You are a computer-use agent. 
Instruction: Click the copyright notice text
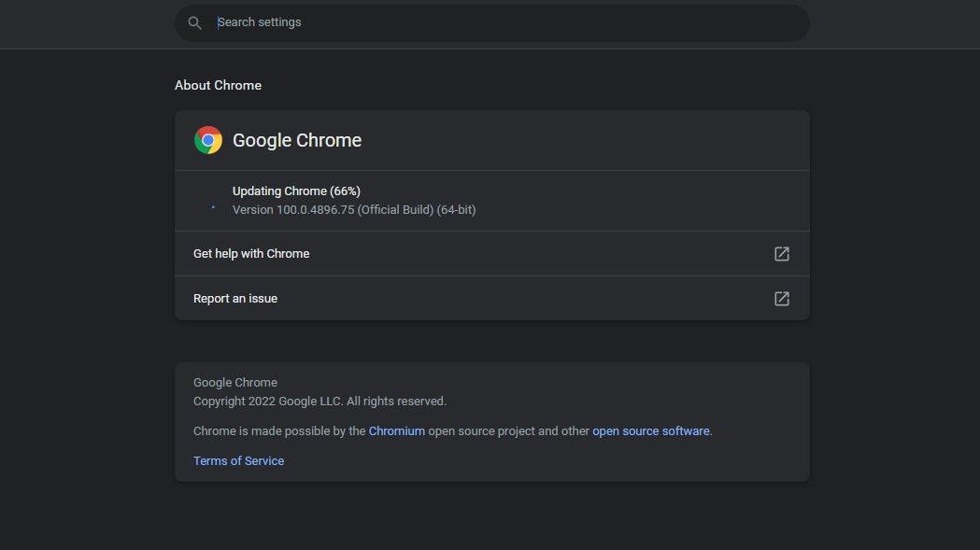pos(320,401)
